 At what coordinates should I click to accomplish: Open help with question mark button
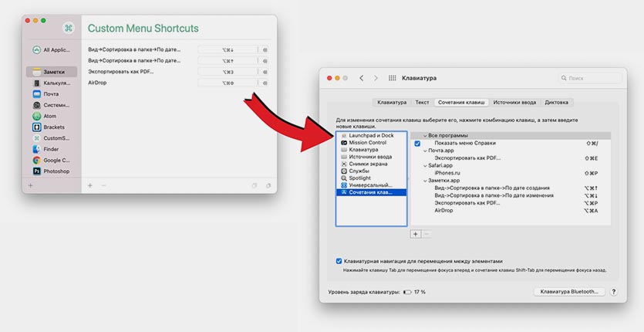613,292
